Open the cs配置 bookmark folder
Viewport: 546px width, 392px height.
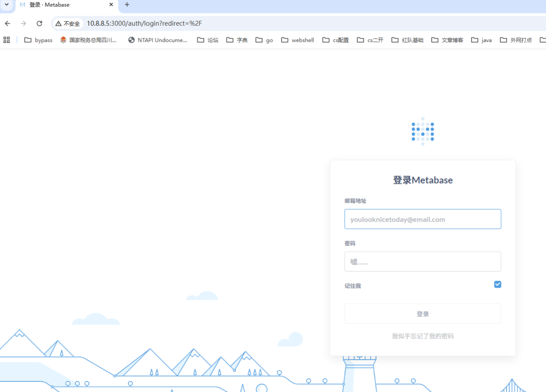pos(335,40)
